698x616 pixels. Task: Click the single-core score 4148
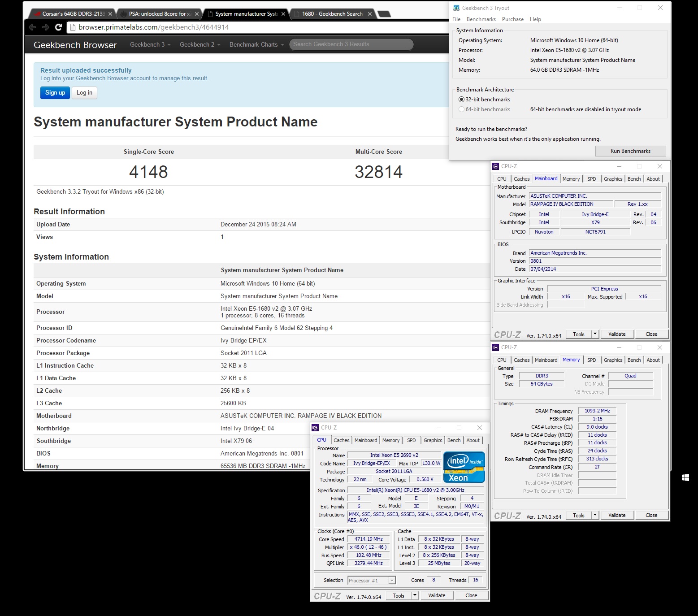pos(148,172)
